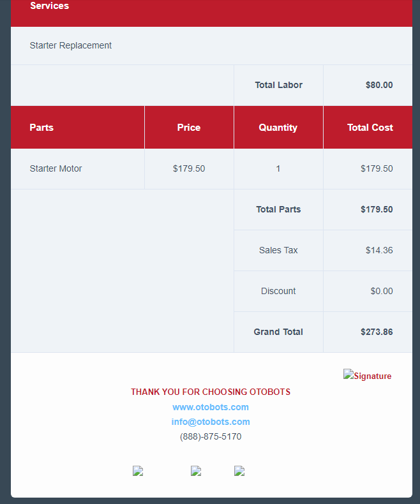Click the Total Cost column header
The height and width of the screenshot is (504, 420).
(x=370, y=128)
